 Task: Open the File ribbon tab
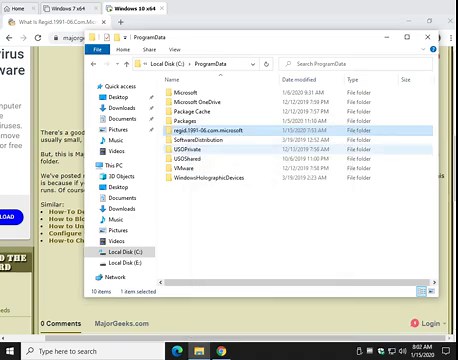pyautogui.click(x=97, y=49)
